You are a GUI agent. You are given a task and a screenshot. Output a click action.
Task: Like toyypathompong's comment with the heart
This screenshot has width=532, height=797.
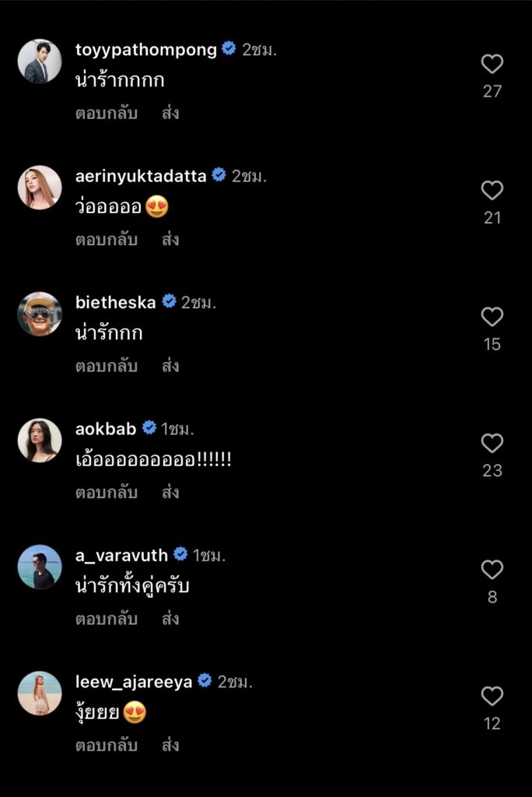(x=492, y=64)
